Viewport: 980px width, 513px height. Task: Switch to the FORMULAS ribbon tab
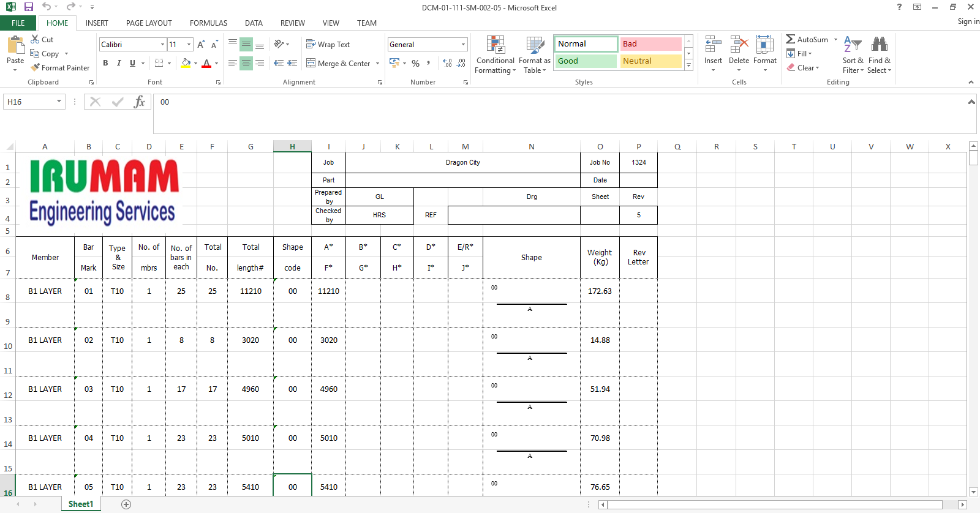point(208,23)
